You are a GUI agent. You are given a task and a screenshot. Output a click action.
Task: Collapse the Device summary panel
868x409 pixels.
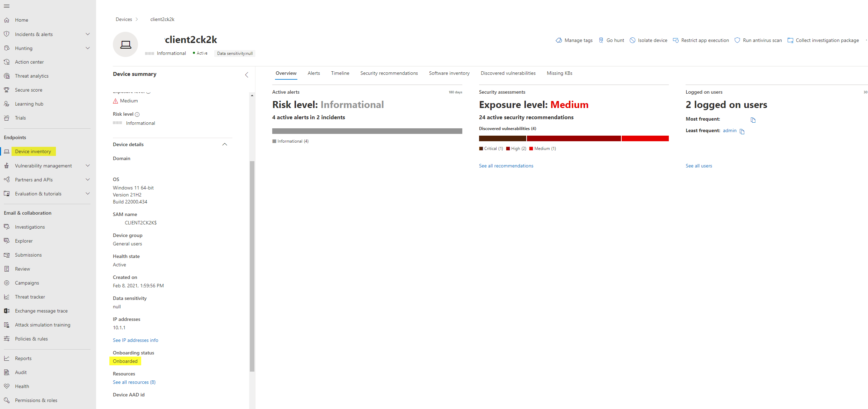click(247, 75)
